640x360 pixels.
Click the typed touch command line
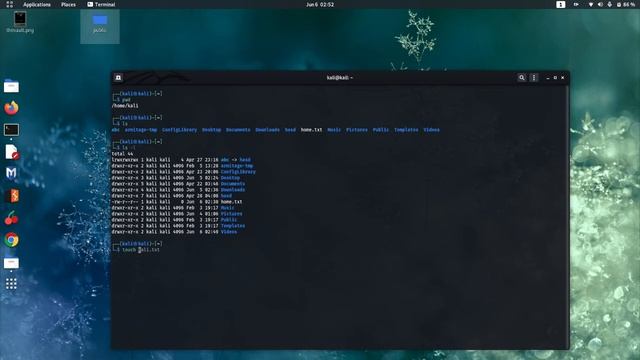(x=141, y=250)
